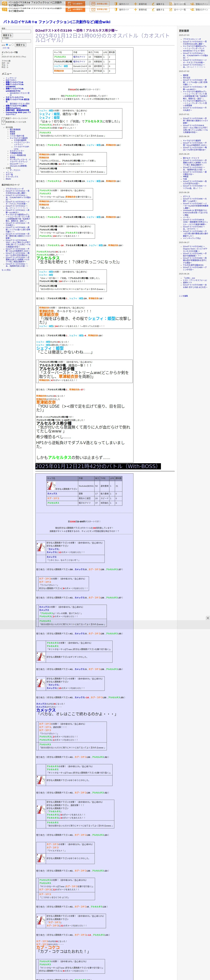Viewport: 210px width, 980px height.
Task: Click the keyword search input field
Action: (16, 32)
